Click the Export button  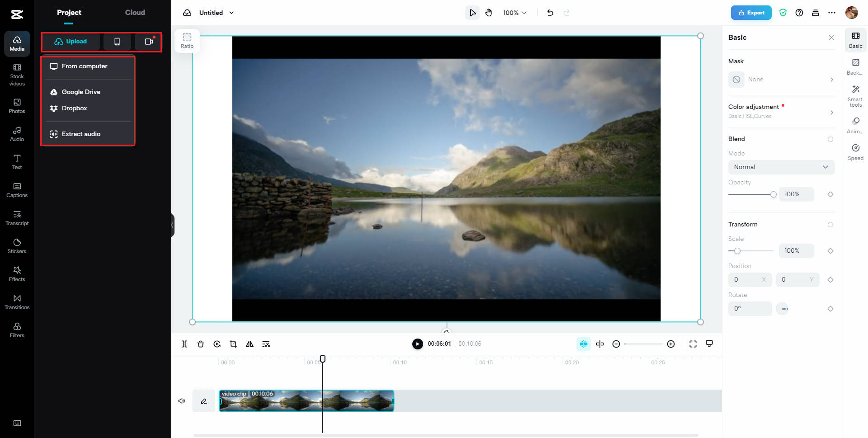751,13
